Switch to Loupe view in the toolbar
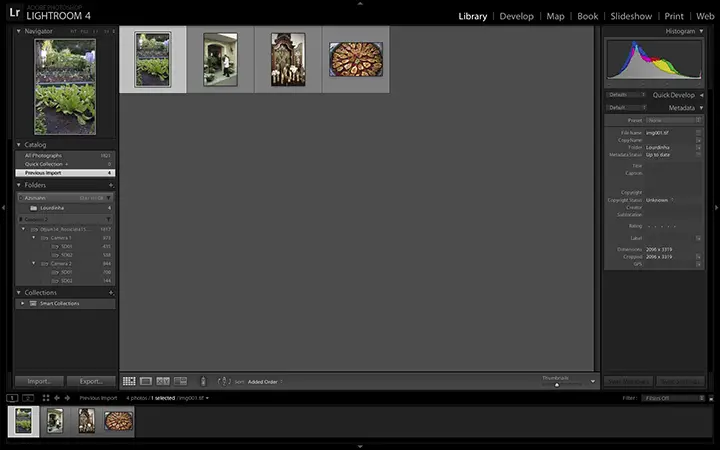The image size is (720, 450). [x=146, y=382]
